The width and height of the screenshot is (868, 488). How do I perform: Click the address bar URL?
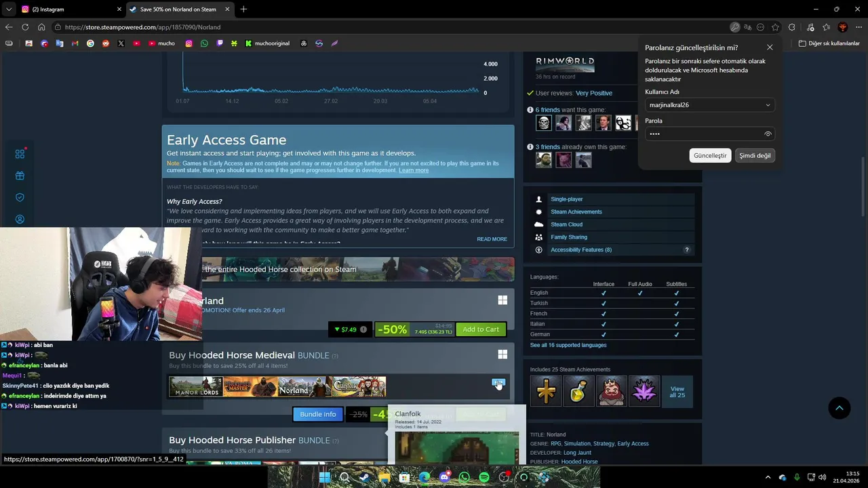[142, 27]
